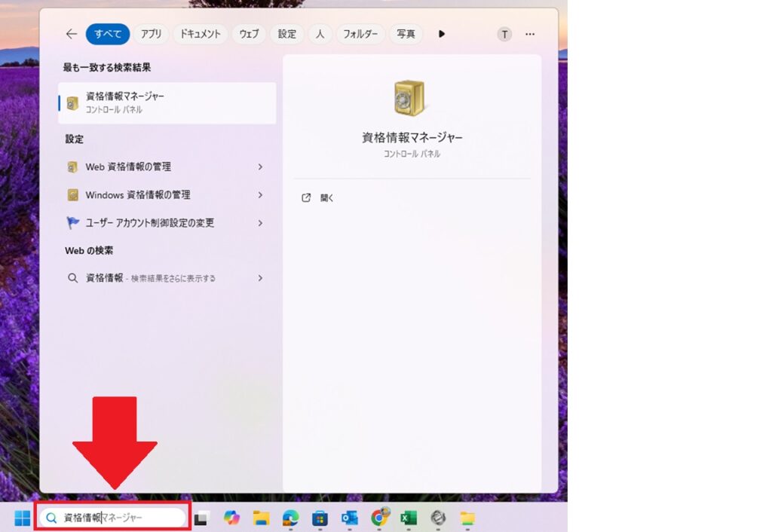772x532 pixels.
Task: Expand ユーザー アカウント制御設定の変更 chevron
Action: click(260, 223)
